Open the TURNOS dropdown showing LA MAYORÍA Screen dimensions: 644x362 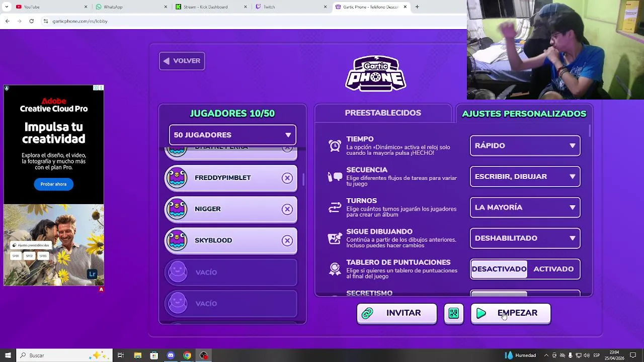(525, 208)
